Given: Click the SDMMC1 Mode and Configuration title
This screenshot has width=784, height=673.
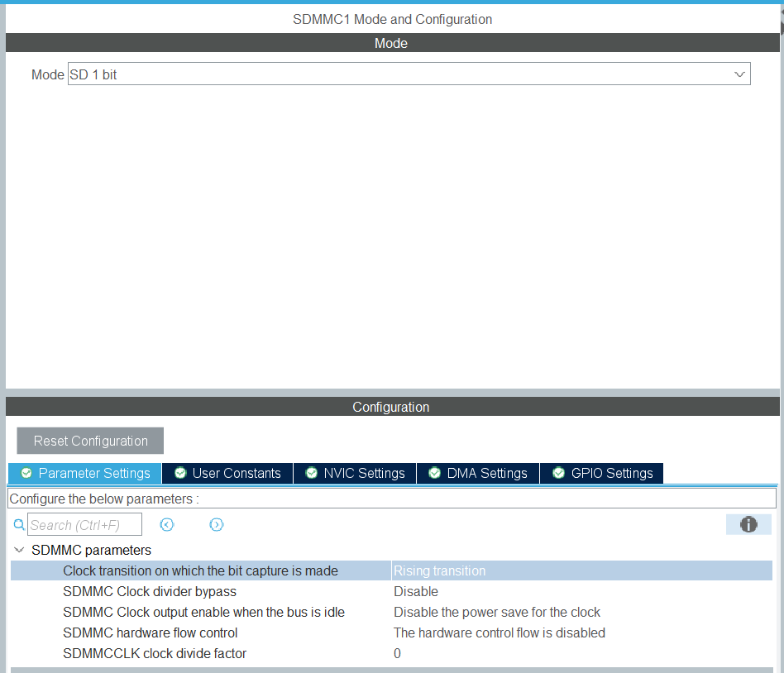Looking at the screenshot, I should pos(393,19).
